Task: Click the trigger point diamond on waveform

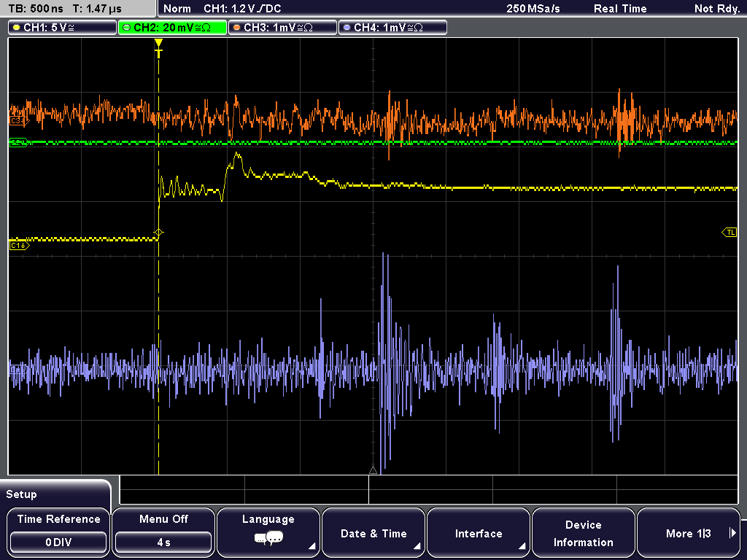Action: pos(158,233)
